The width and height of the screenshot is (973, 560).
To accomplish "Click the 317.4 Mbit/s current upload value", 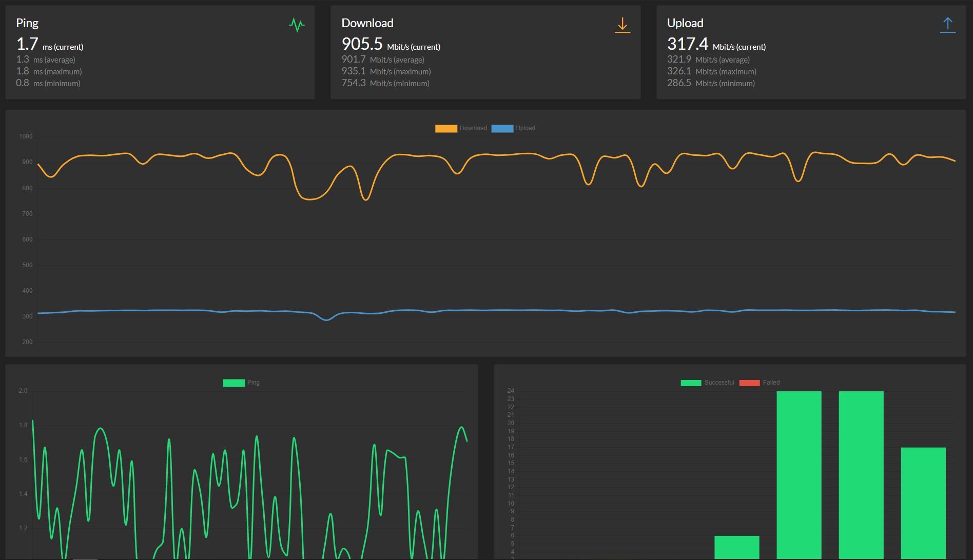I will (716, 44).
